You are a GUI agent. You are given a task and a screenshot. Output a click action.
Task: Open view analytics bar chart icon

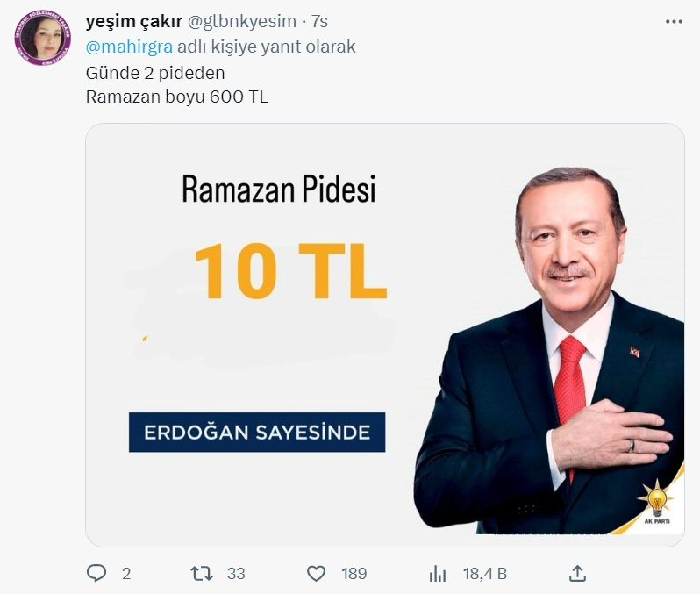[x=437, y=574]
